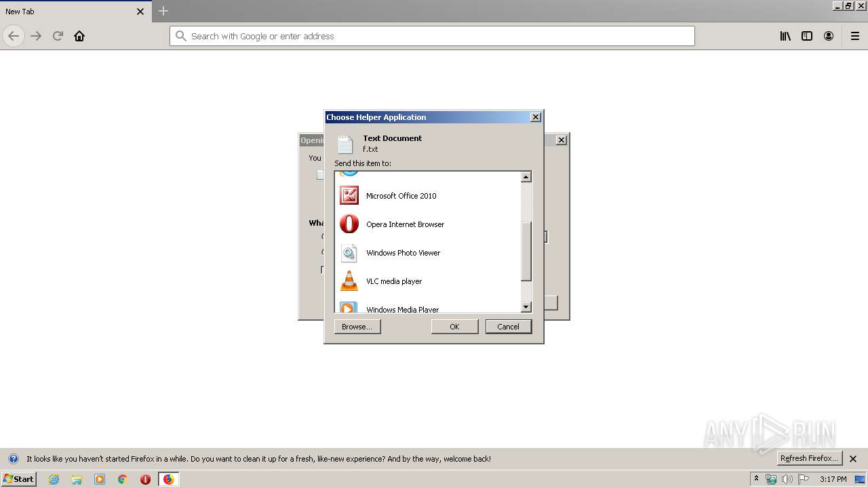Click the 3:17 PM clock
Viewport: 868px width, 488px height.
[833, 479]
